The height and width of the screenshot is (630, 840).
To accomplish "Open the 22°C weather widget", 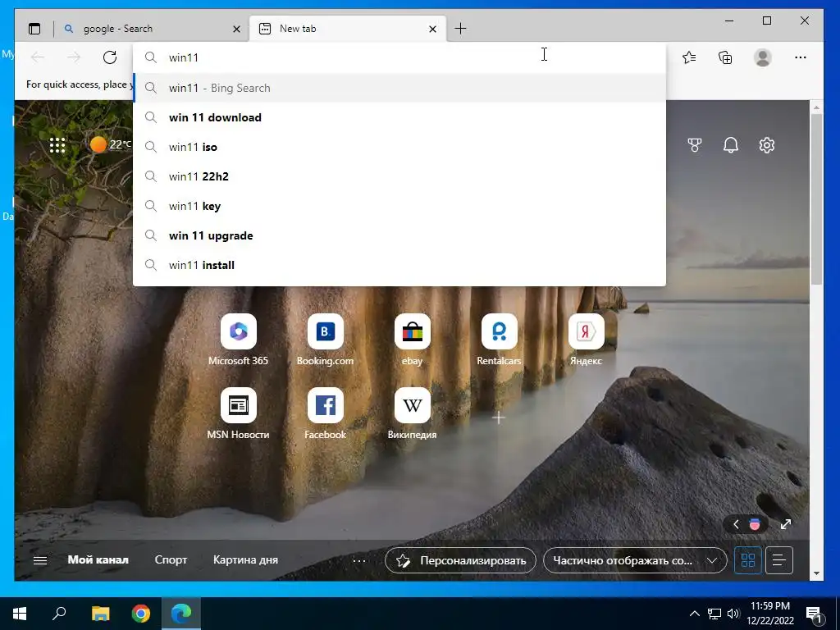I will pos(111,144).
